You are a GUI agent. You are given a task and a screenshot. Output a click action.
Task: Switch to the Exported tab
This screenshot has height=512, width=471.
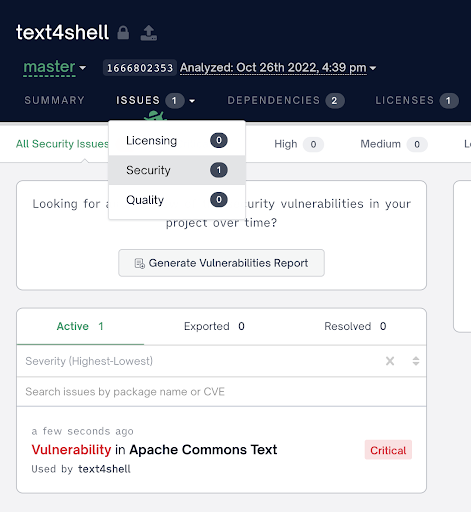(214, 326)
